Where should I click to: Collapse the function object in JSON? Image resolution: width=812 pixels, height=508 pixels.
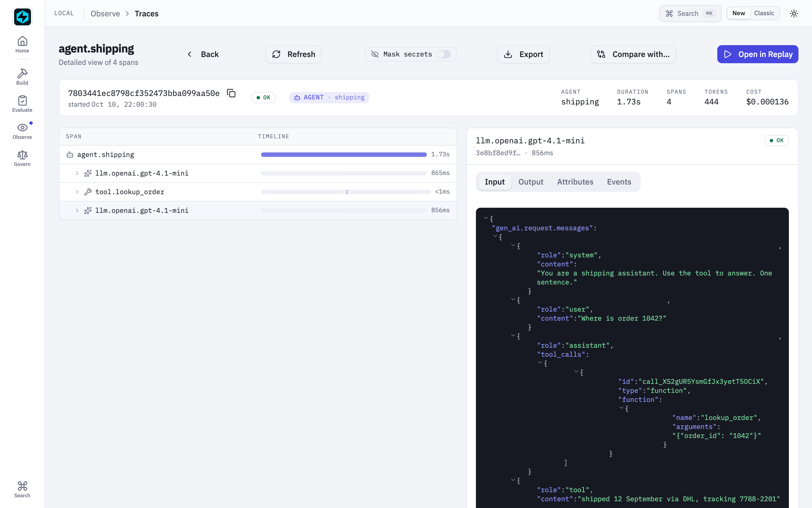coord(621,408)
